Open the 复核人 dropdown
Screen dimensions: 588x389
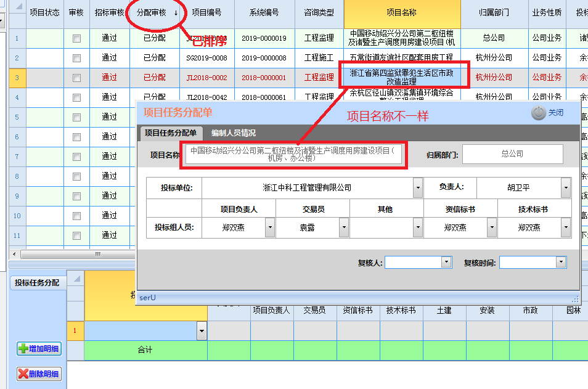[x=446, y=262]
